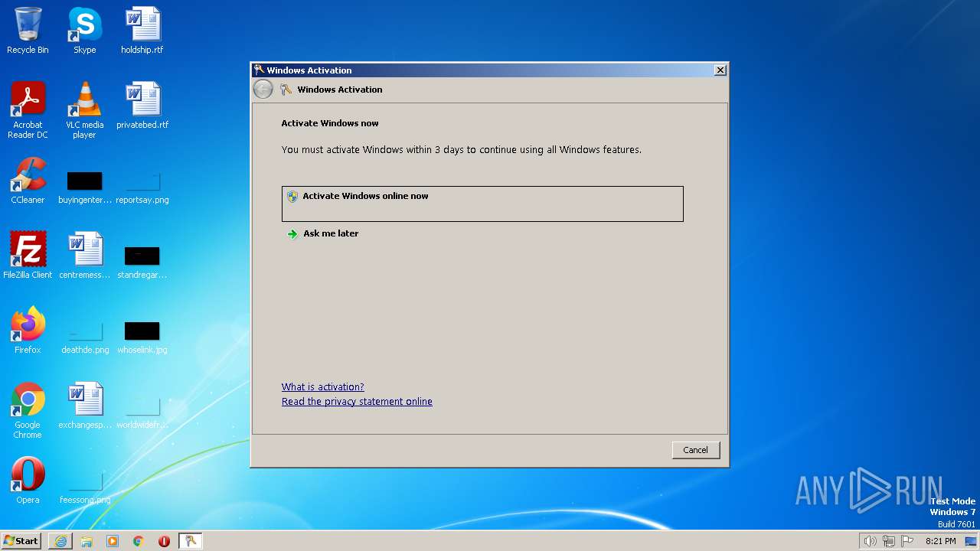Launch VLC media player shortcut

[x=84, y=109]
